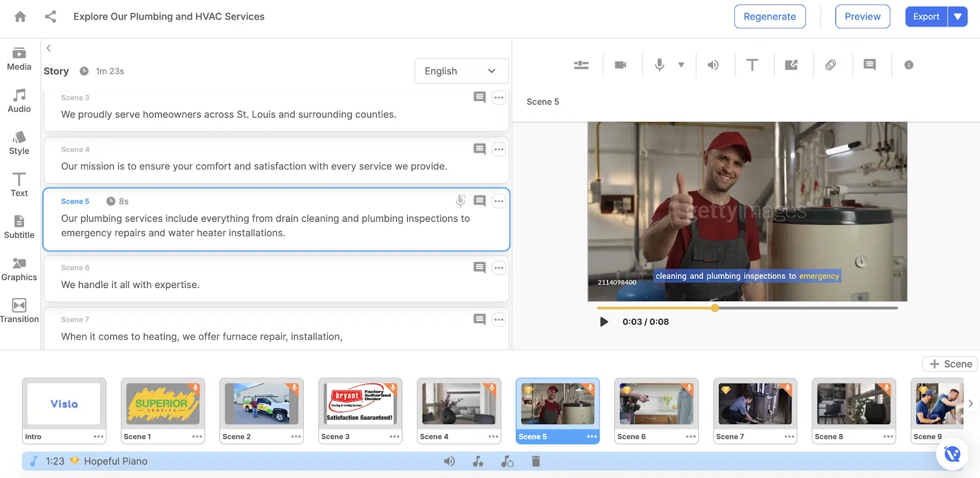The image size is (980, 478).
Task: Open the Transition sidebar panel
Action: click(x=19, y=311)
